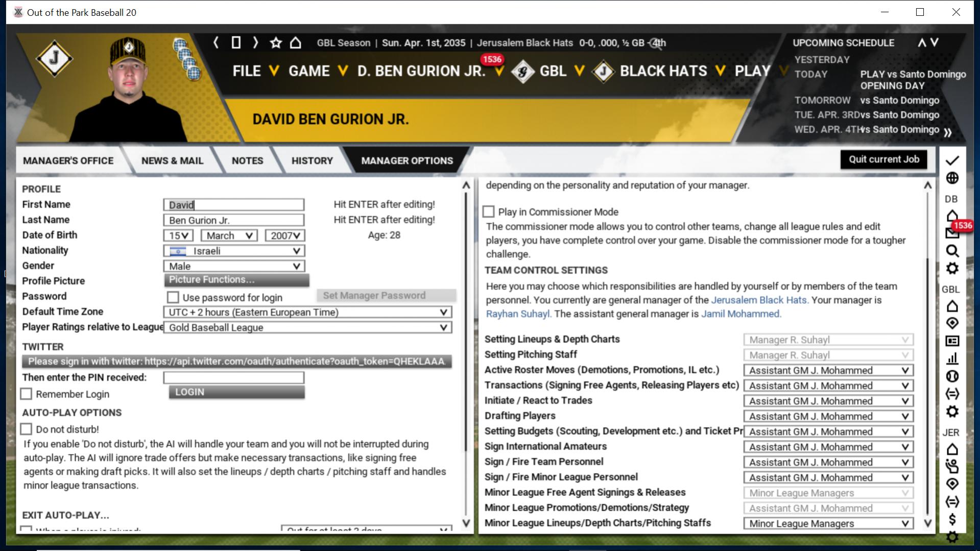
Task: Click the GBL transactions arrows icon
Action: [952, 394]
